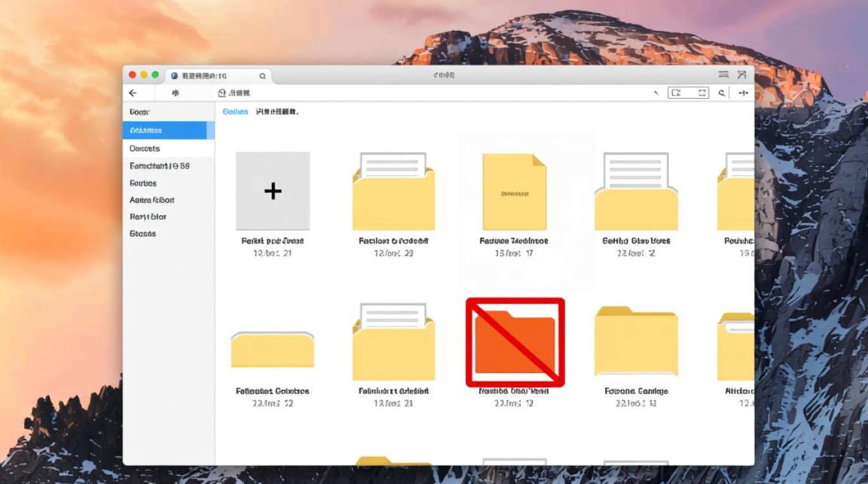Click the rightmost toolbar icon beside the search magnifier
Viewport: 868px width, 484px height.
click(743, 93)
